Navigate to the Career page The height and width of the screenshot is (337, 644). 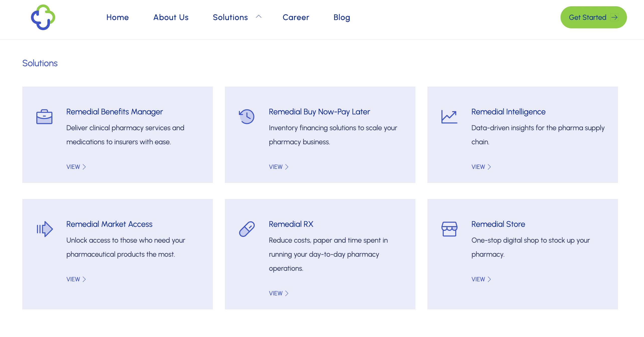[x=296, y=17]
